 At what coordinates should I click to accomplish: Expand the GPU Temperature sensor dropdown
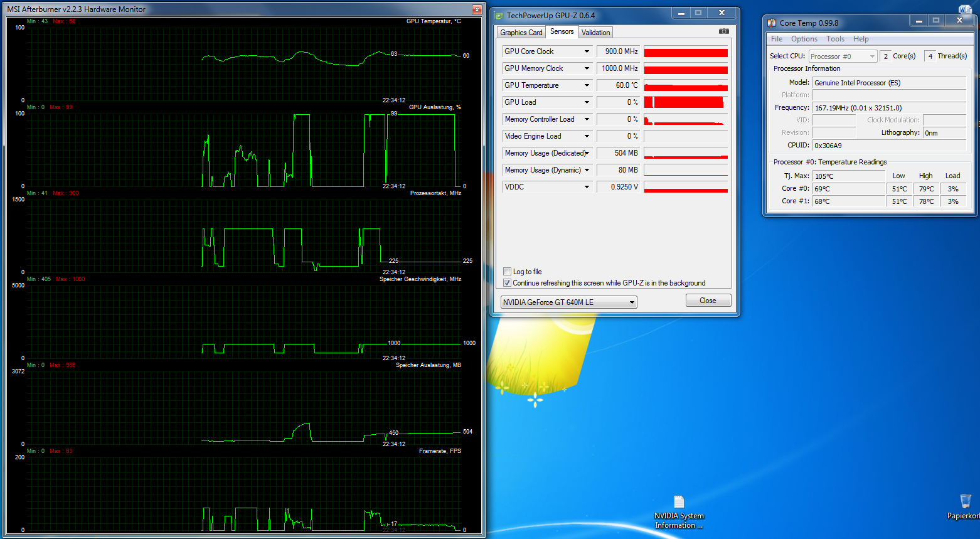(x=587, y=85)
